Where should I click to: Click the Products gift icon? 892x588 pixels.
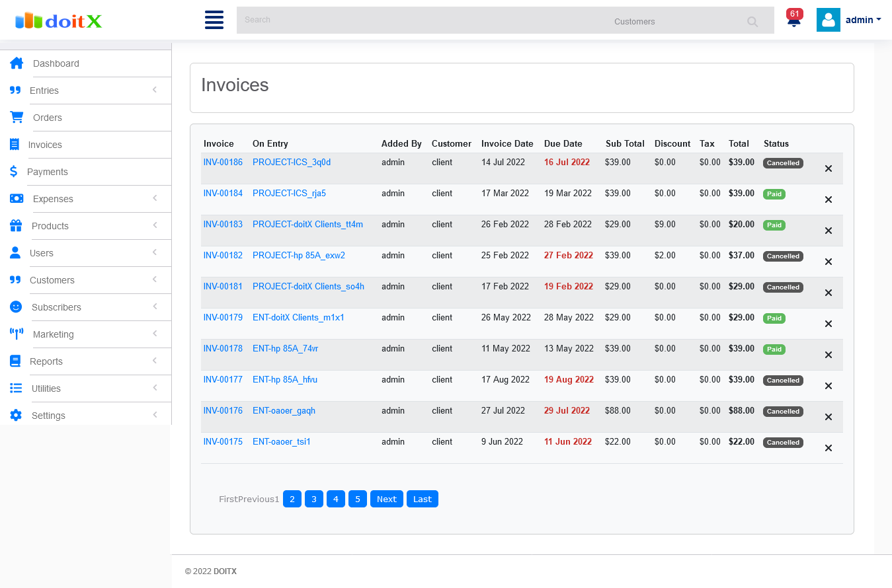pos(16,226)
